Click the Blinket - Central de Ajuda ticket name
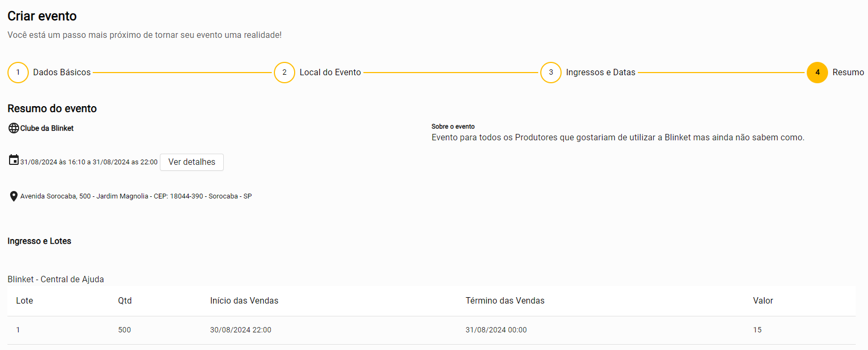Screen dimensions: 868x350 pos(56,280)
